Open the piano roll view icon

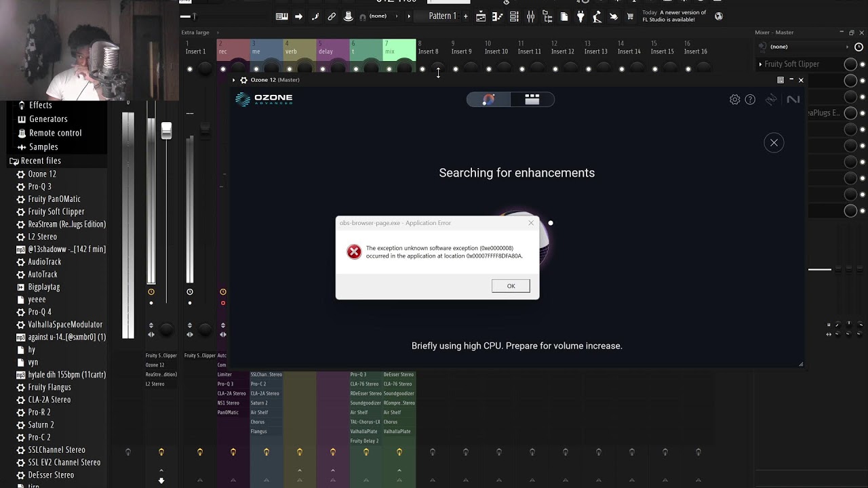(x=497, y=16)
